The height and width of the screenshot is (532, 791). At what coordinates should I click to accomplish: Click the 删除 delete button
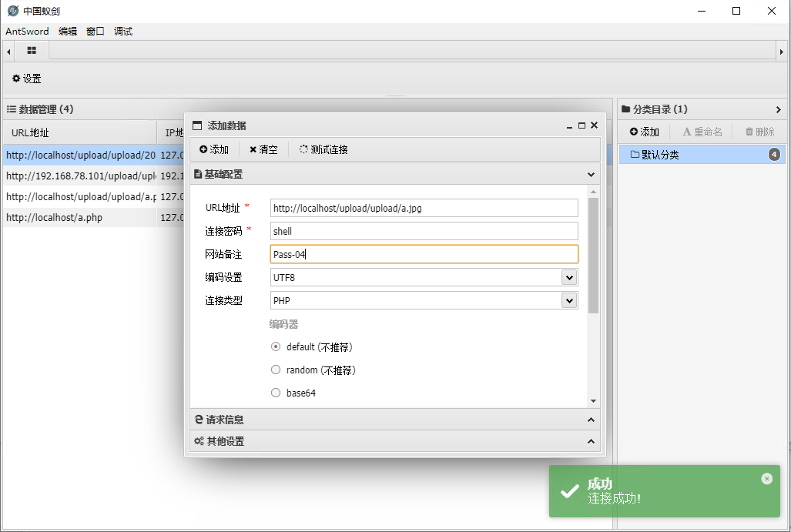pos(759,132)
